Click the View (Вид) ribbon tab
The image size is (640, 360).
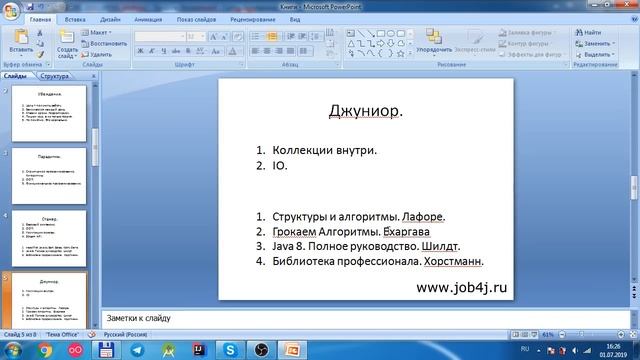click(295, 19)
